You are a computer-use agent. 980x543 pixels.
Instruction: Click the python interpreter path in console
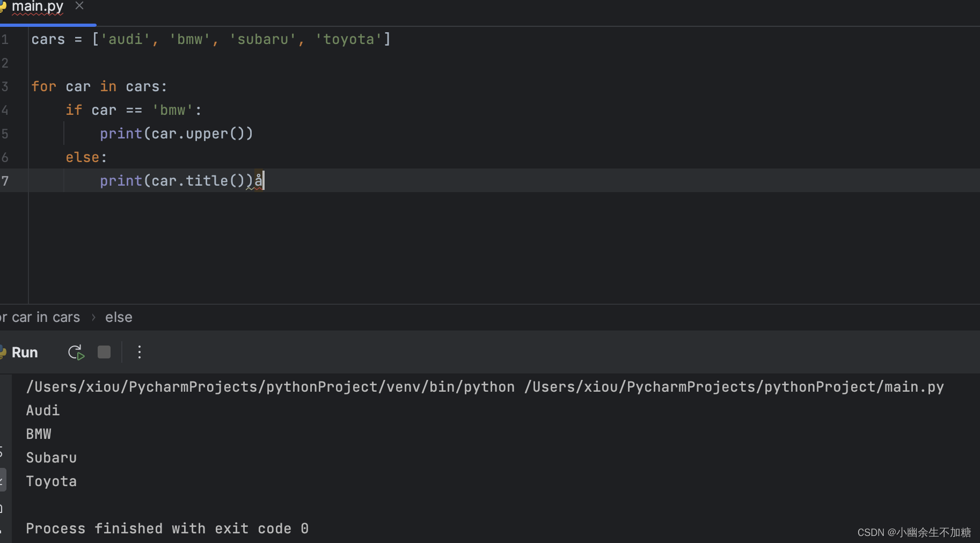tap(270, 387)
